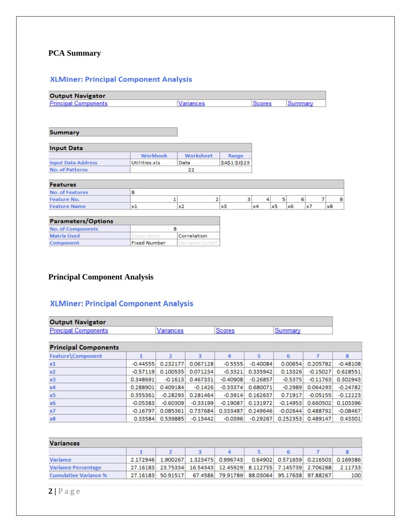Select the Fixed Number component cell

click(x=149, y=243)
